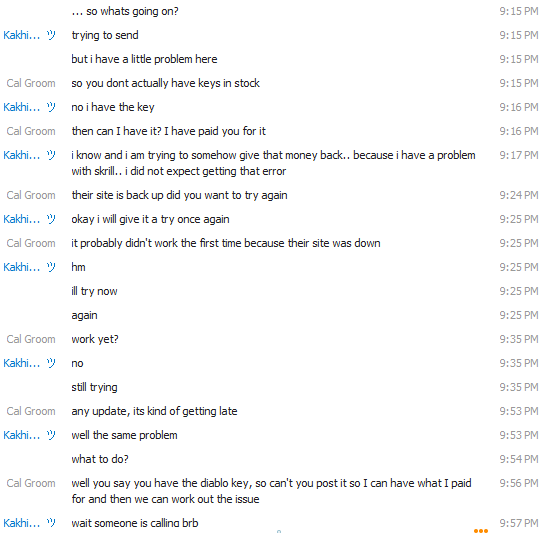Click the orange three-dot typing indicator
This screenshot has height=533, width=552.
click(x=481, y=531)
